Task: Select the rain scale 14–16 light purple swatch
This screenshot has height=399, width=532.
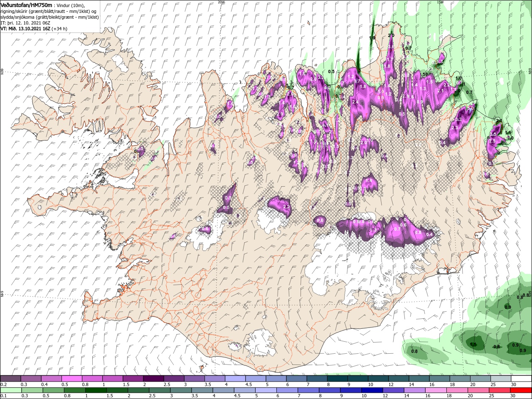Action: [x=415, y=390]
